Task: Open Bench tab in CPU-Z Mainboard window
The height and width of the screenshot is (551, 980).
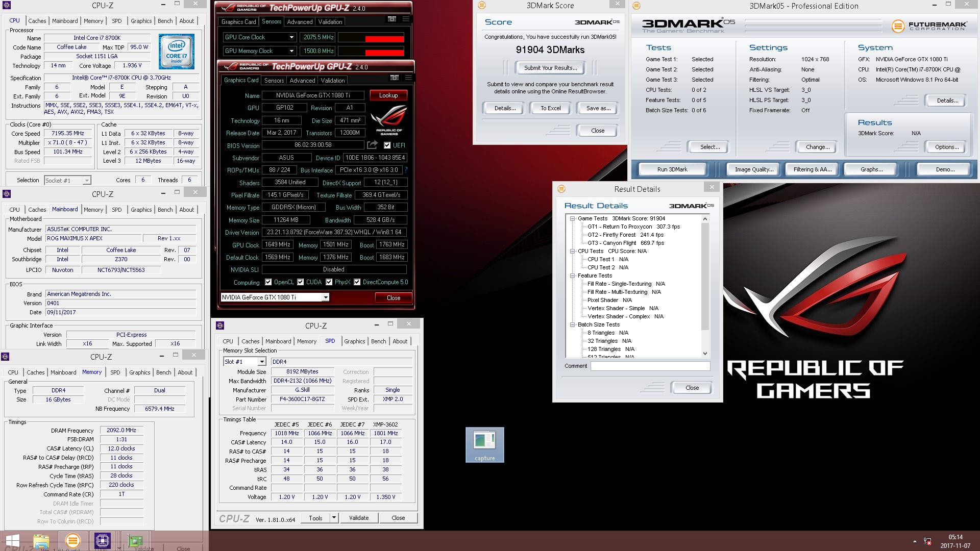Action: click(x=165, y=210)
